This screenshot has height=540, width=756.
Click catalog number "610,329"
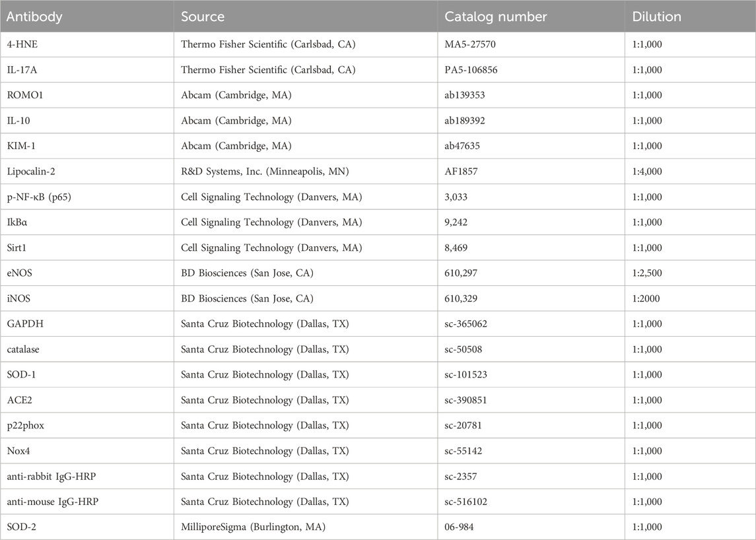461,298
